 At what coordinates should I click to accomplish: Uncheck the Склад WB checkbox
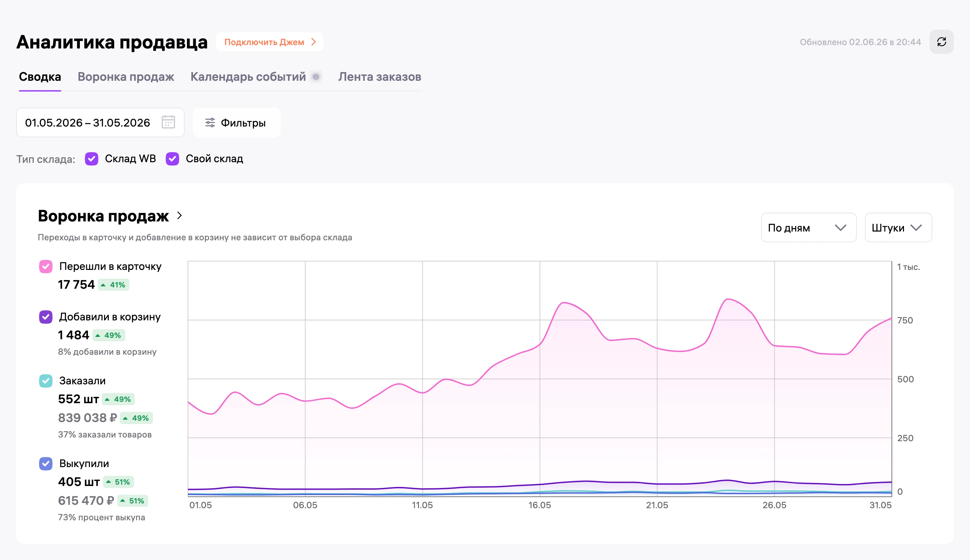92,159
